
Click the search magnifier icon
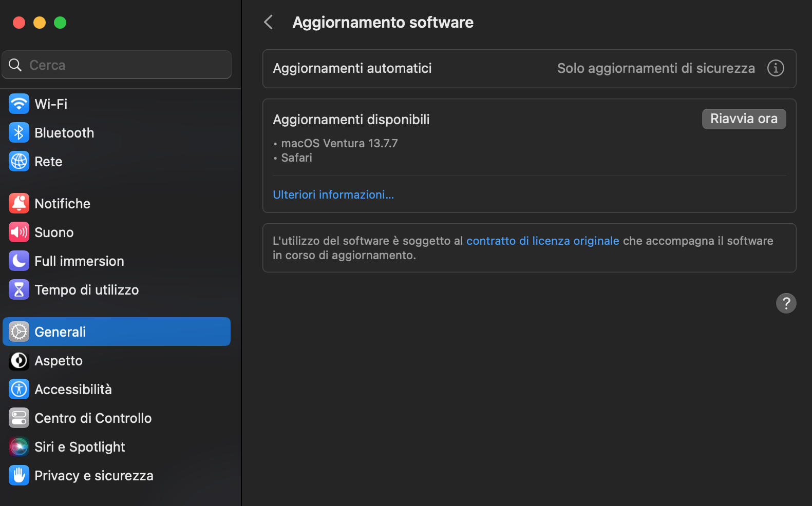pos(15,65)
